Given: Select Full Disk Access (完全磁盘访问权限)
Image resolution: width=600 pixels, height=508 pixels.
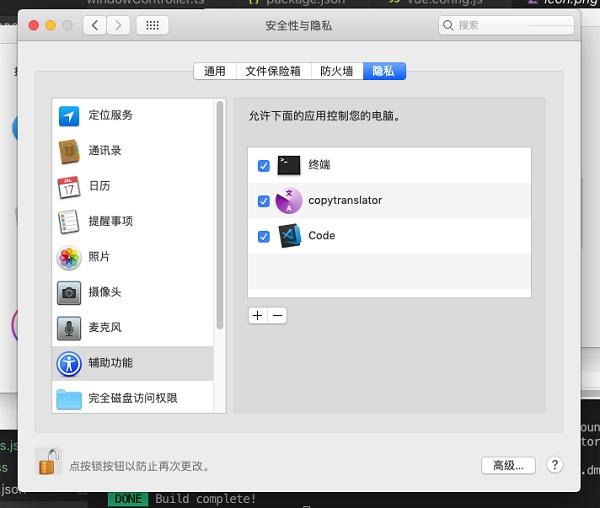Looking at the screenshot, I should point(132,398).
